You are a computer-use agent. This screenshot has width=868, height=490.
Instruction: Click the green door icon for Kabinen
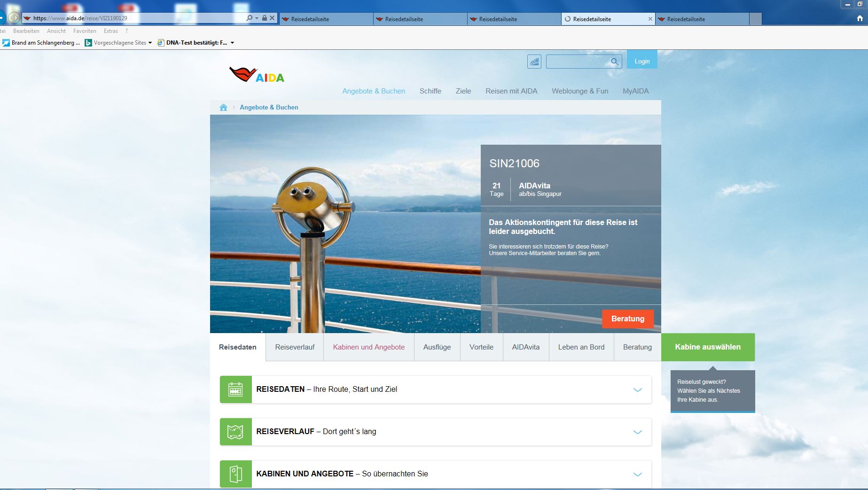[235, 474]
